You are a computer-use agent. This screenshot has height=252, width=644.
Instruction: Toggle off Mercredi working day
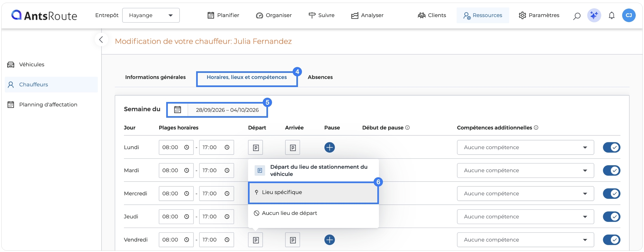click(x=611, y=194)
